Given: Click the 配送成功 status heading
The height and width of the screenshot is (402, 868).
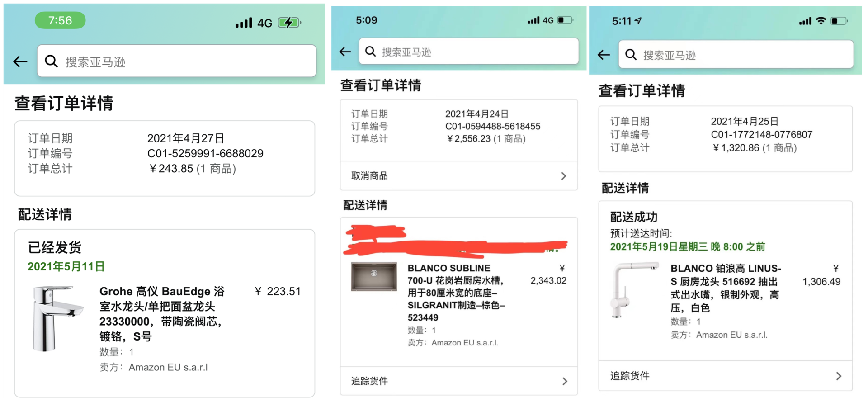Looking at the screenshot, I should point(634,217).
